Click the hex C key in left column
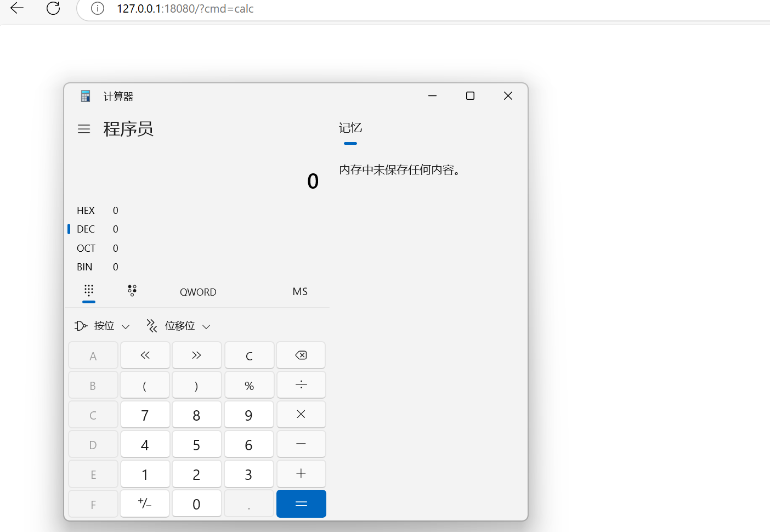Viewport: 770px width, 532px height. 93,415
